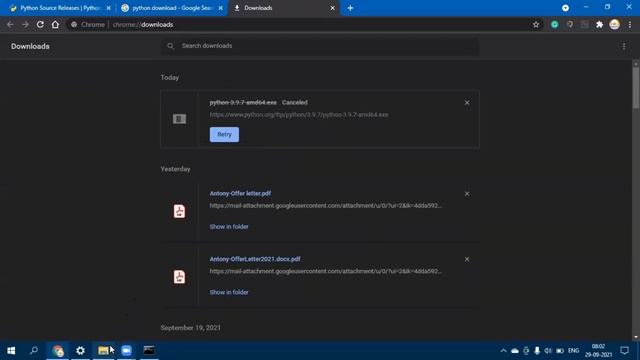Close the python download Google Search tab
640x360 pixels.
(x=221, y=8)
